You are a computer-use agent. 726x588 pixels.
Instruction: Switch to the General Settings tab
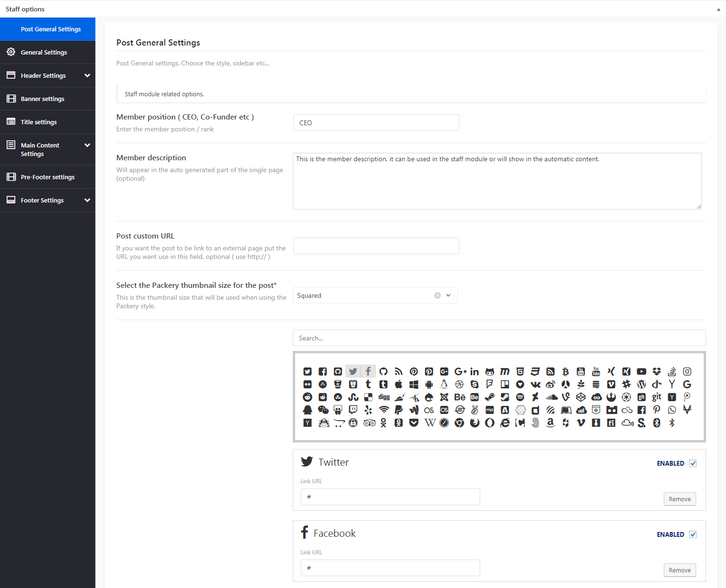(x=44, y=52)
